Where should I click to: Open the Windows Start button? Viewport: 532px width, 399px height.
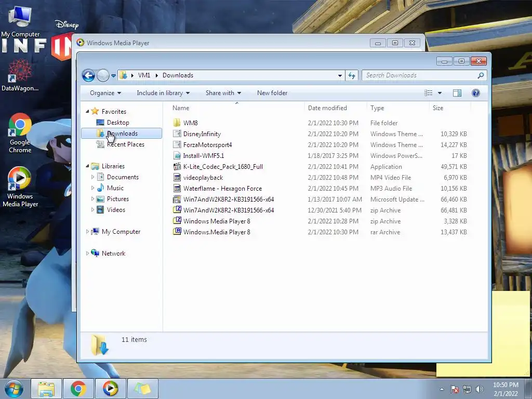point(14,389)
